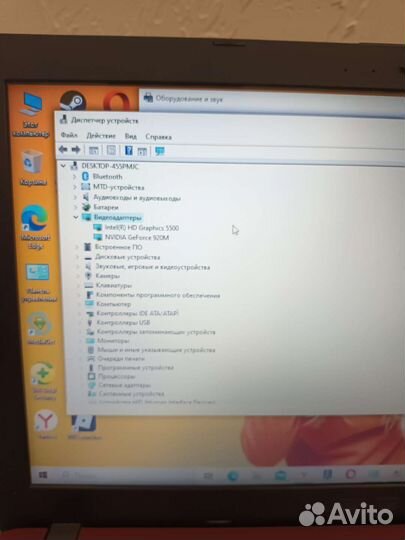Select the Bluetooth category icon
This screenshot has width=405, height=540.
(x=85, y=176)
